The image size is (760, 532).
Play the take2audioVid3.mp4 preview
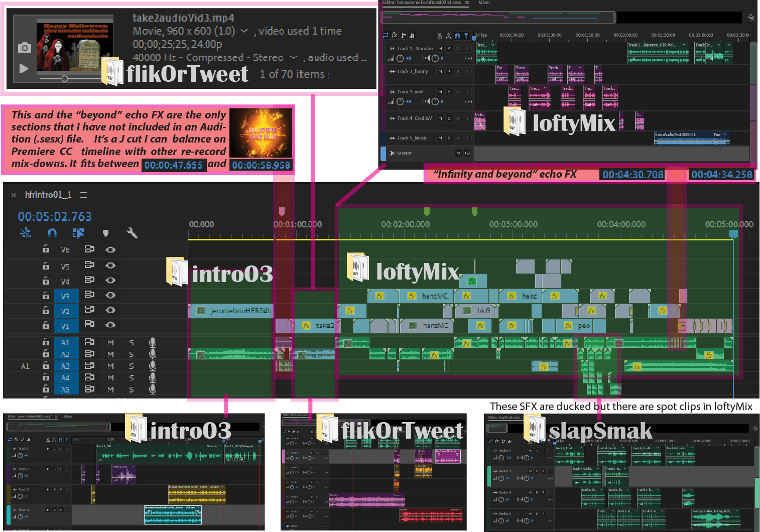click(x=24, y=68)
